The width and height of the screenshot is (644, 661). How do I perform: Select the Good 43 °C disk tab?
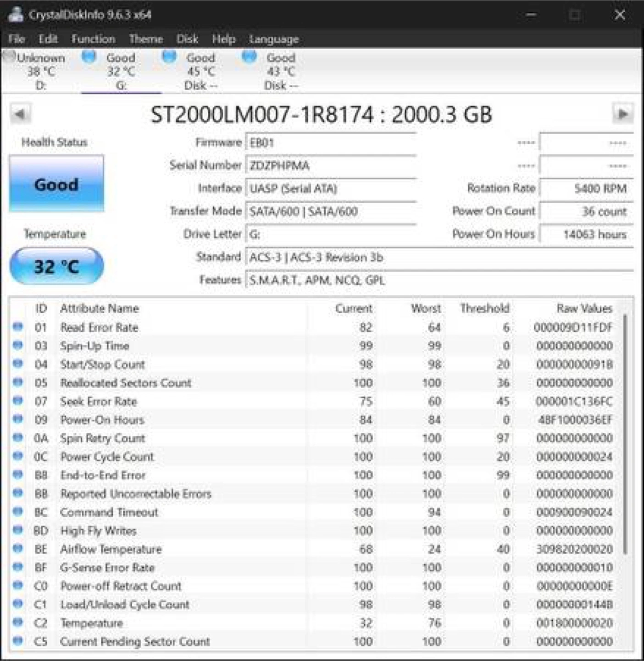coord(281,71)
